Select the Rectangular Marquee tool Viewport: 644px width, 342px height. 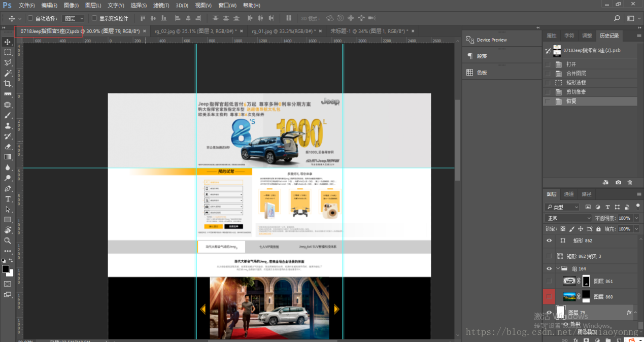(8, 52)
